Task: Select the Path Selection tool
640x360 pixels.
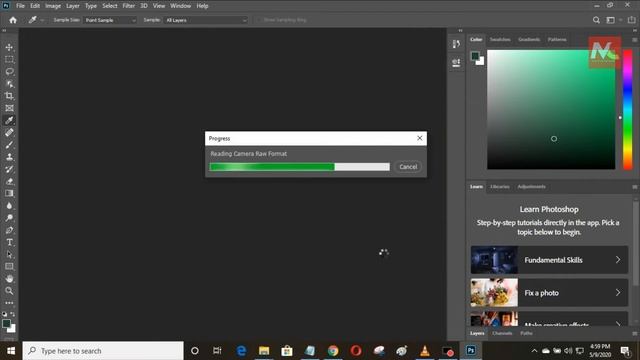Action: click(9, 255)
